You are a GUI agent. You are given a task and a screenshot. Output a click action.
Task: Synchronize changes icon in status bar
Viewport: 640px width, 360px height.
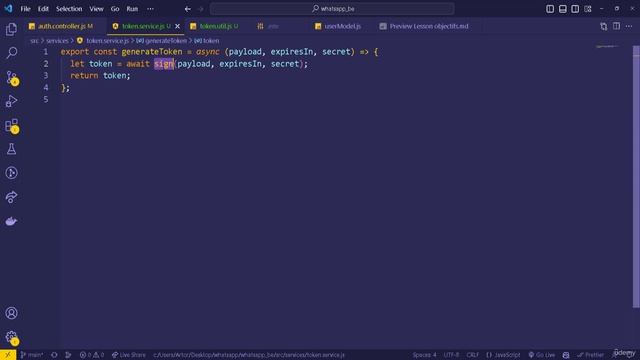[54, 355]
